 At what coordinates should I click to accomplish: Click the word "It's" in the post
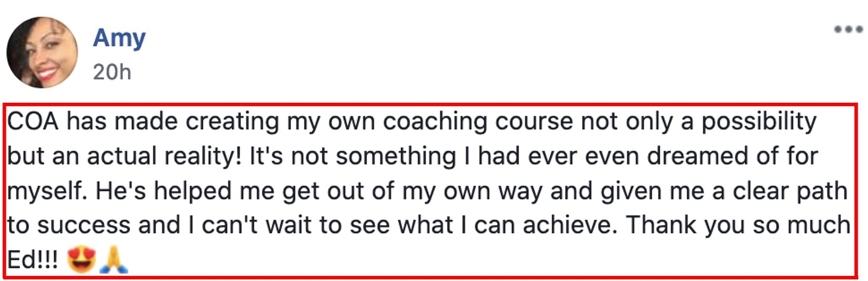pos(266,156)
